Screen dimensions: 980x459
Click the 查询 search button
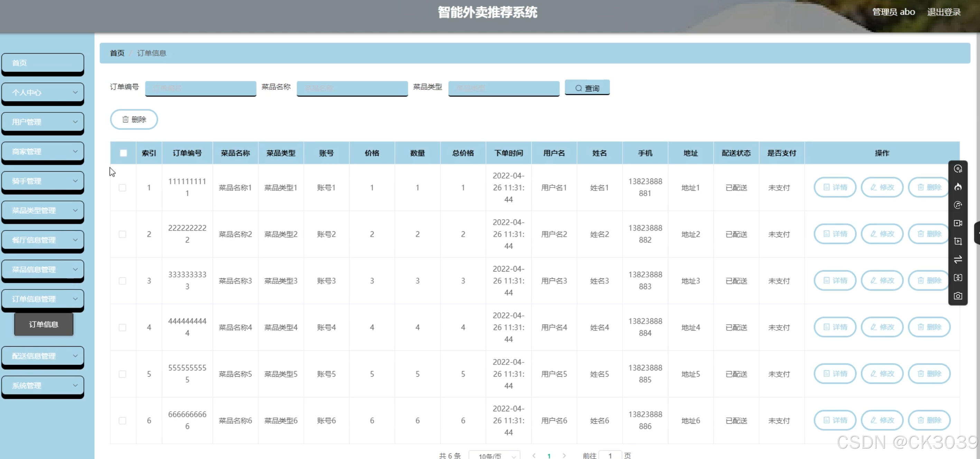point(587,88)
